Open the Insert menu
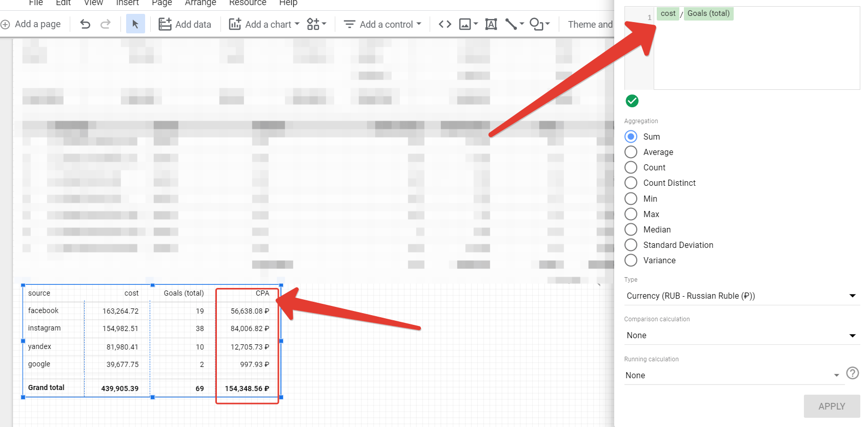The width and height of the screenshot is (868, 427). point(127,3)
